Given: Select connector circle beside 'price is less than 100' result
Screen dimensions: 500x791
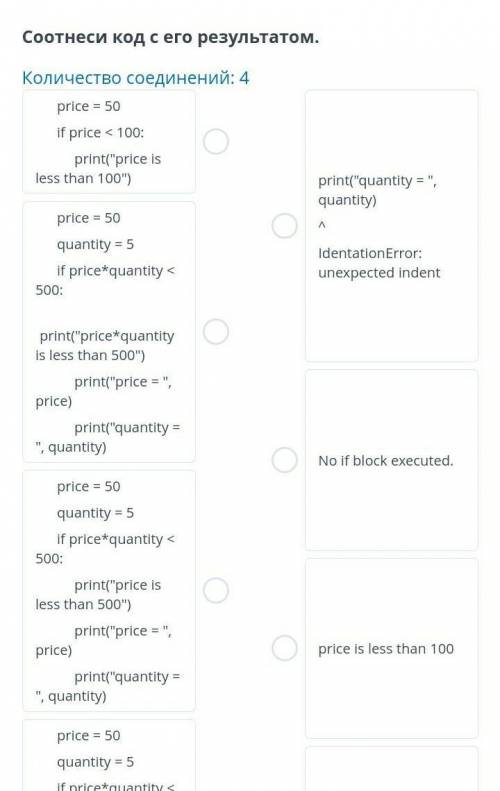Looking at the screenshot, I should pos(285,648).
